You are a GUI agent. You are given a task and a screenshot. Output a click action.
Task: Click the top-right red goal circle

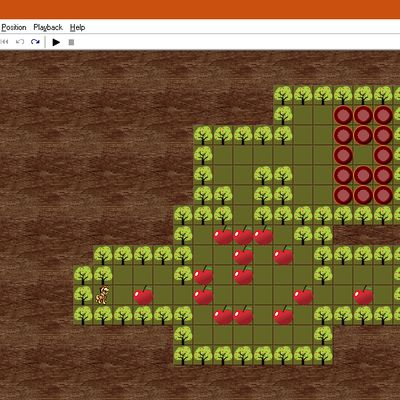coord(383,115)
